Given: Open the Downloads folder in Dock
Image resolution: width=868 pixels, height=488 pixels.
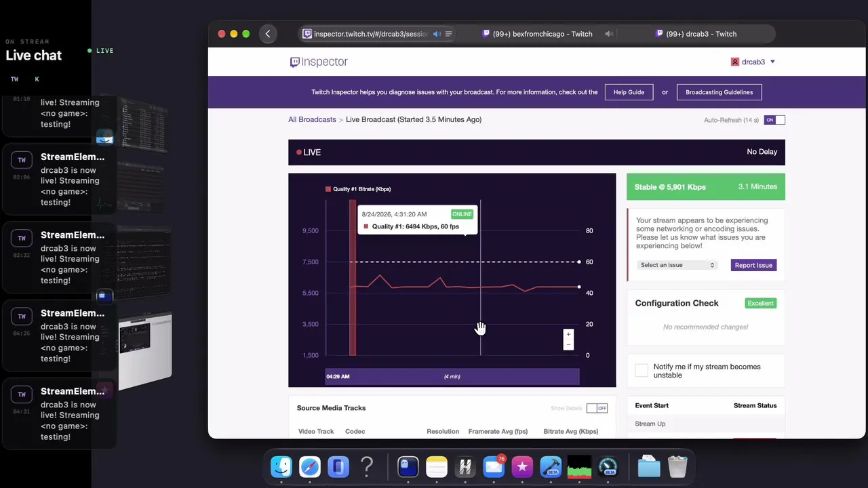Looking at the screenshot, I should point(649,466).
